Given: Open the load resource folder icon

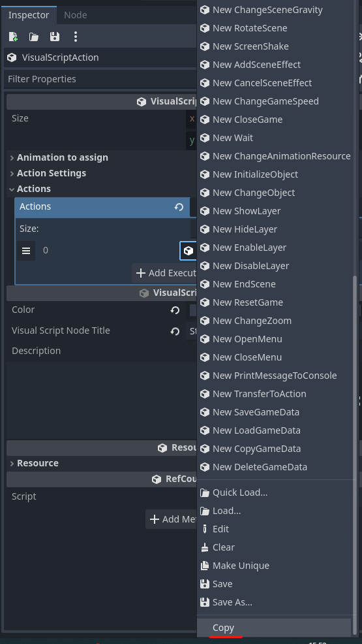Looking at the screenshot, I should point(34,37).
